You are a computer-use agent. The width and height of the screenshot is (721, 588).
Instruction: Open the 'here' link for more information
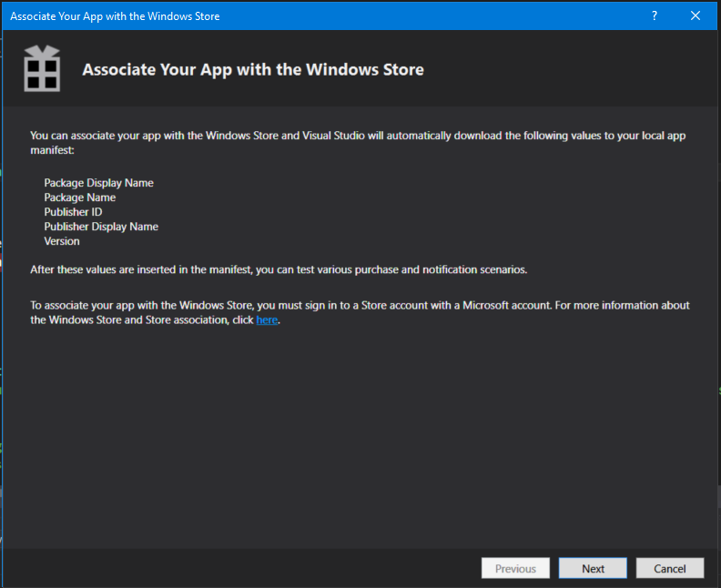tap(267, 320)
